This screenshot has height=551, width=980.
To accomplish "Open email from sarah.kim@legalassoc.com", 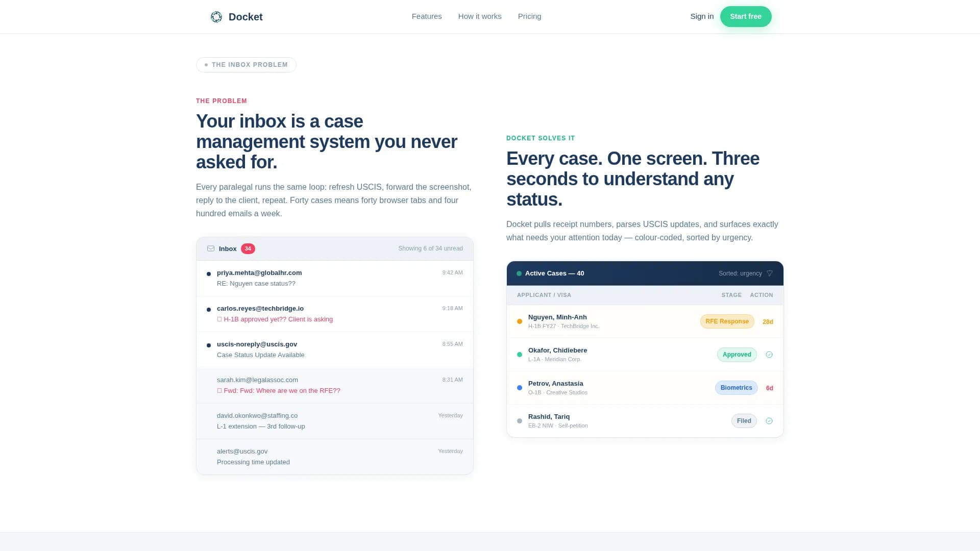I will tap(335, 386).
